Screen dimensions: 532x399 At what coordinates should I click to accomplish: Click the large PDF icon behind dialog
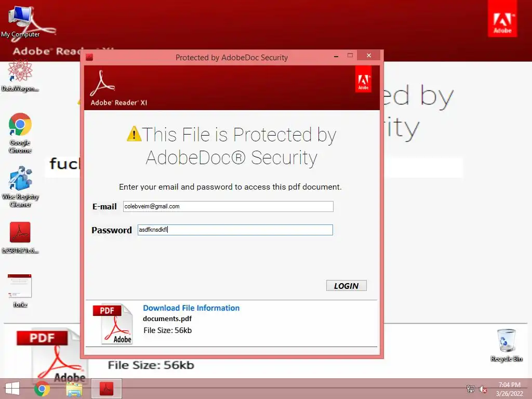tap(48, 354)
